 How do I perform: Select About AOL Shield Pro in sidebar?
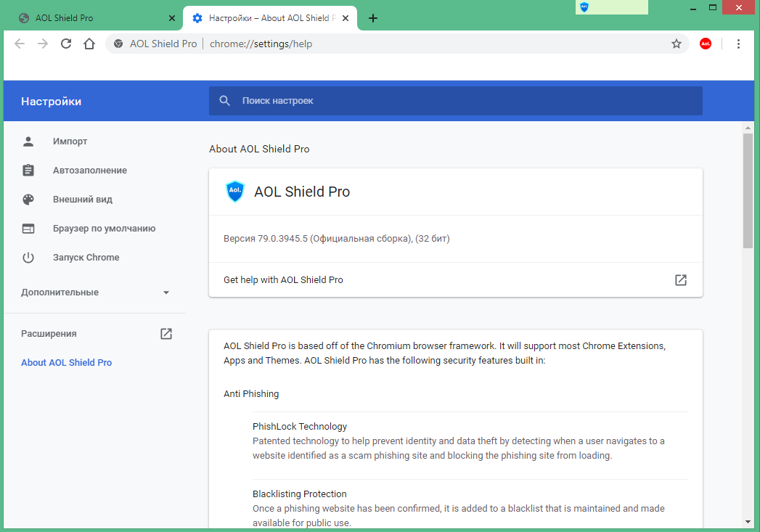(x=66, y=362)
